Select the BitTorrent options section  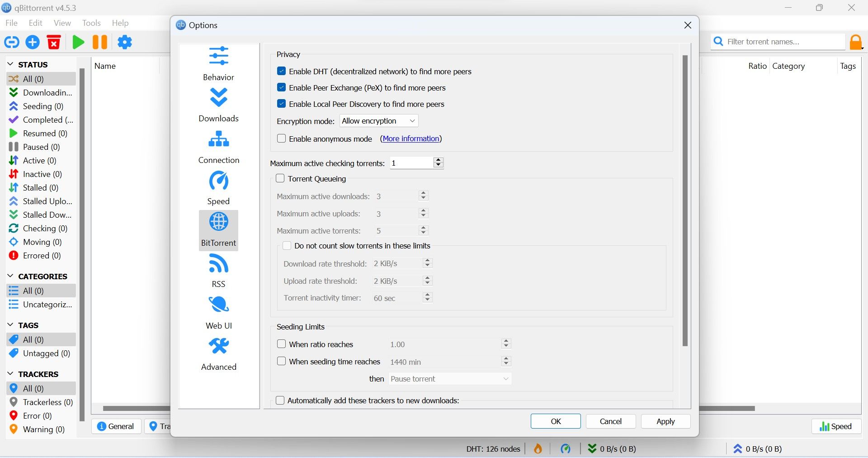pos(218,230)
